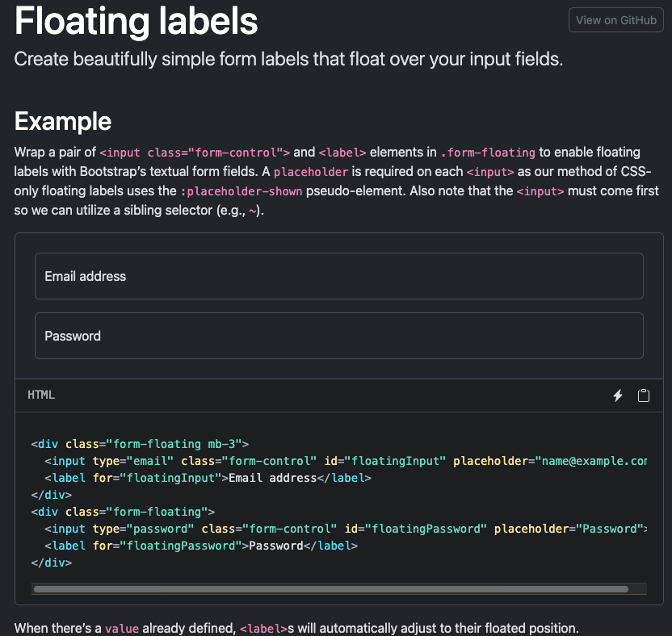Focus the Password floating input
The height and width of the screenshot is (636, 672).
click(339, 336)
